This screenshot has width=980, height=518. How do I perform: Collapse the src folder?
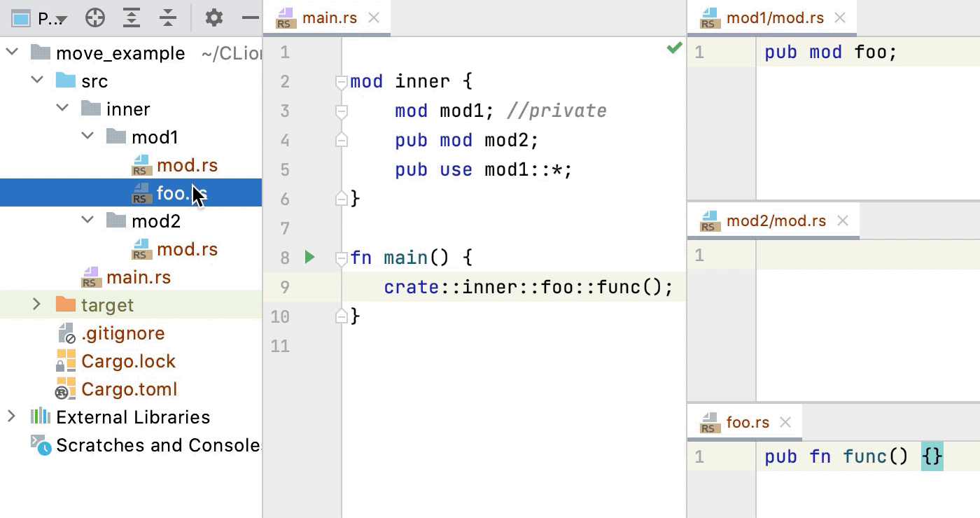click(x=37, y=80)
